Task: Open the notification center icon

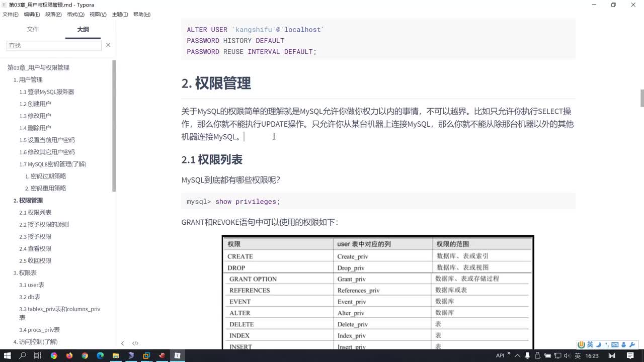Action: click(x=630, y=355)
